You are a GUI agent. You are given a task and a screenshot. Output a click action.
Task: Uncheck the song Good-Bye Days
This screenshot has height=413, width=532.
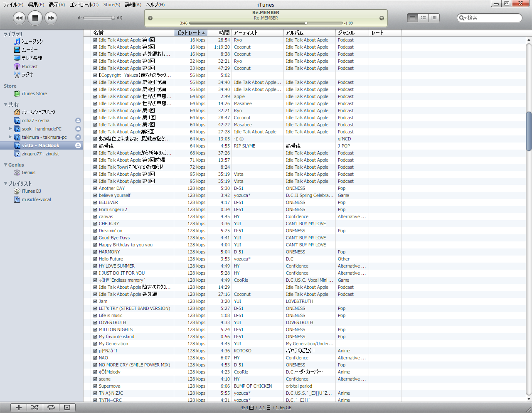(95, 238)
